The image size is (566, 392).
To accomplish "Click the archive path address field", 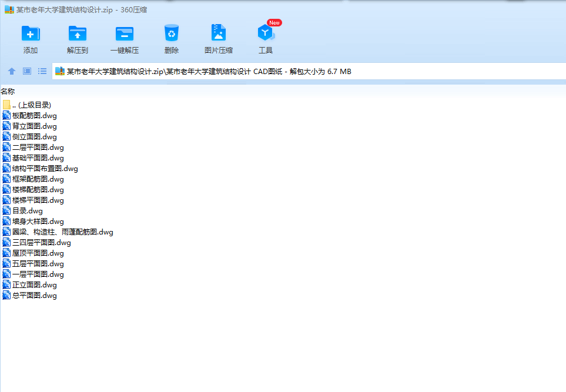I will [x=309, y=71].
